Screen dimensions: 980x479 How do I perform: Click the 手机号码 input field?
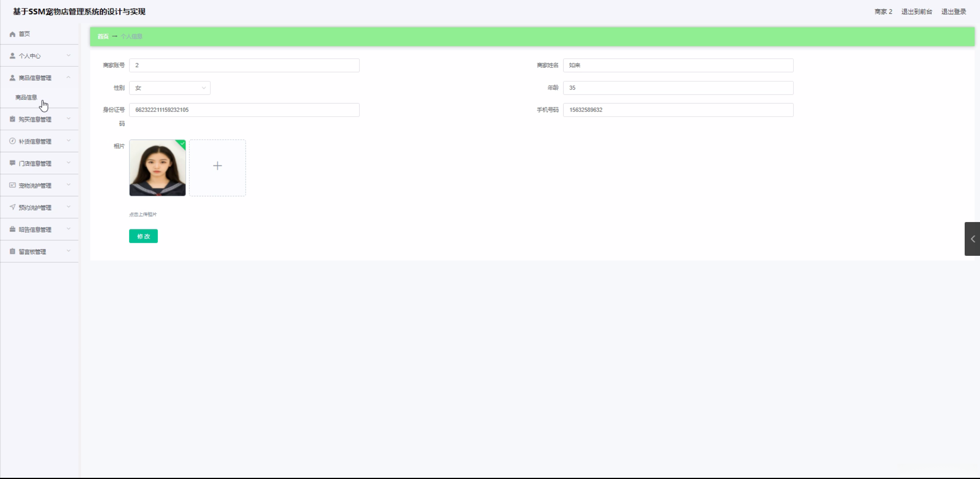click(x=678, y=110)
